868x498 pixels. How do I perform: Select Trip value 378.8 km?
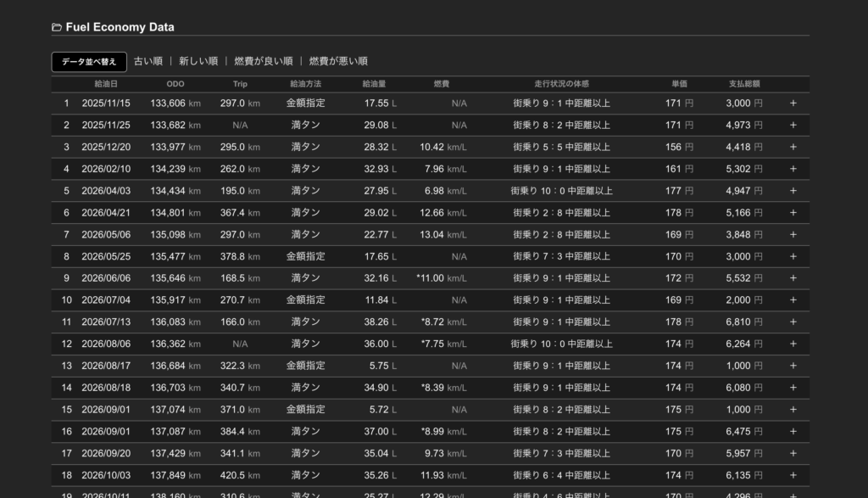click(x=240, y=256)
